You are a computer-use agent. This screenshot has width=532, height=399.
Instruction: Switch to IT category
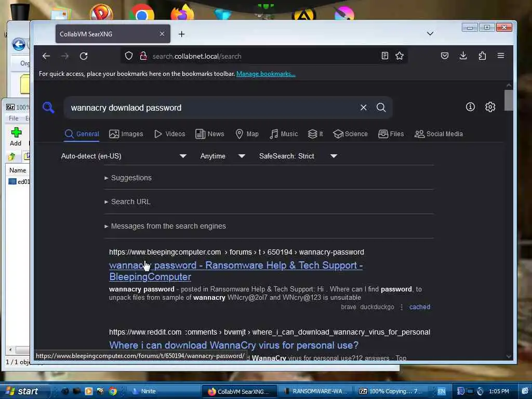pyautogui.click(x=315, y=134)
